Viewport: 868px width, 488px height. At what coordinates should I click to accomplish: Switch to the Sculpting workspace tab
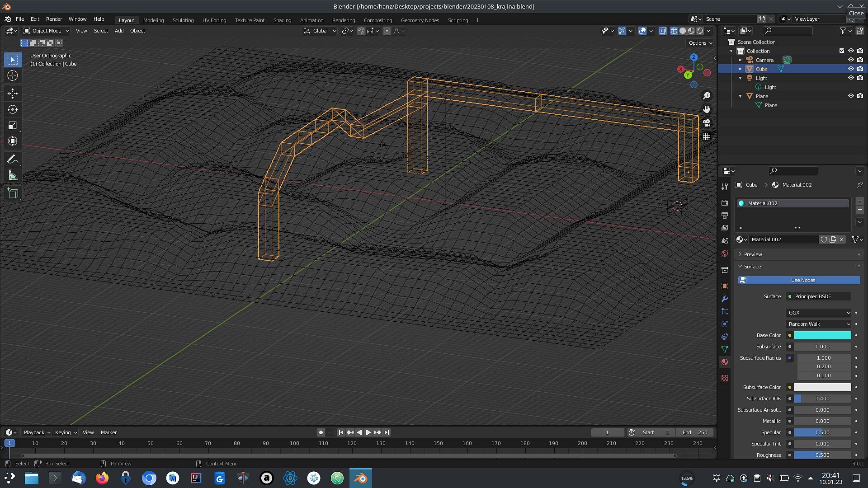[x=183, y=20]
